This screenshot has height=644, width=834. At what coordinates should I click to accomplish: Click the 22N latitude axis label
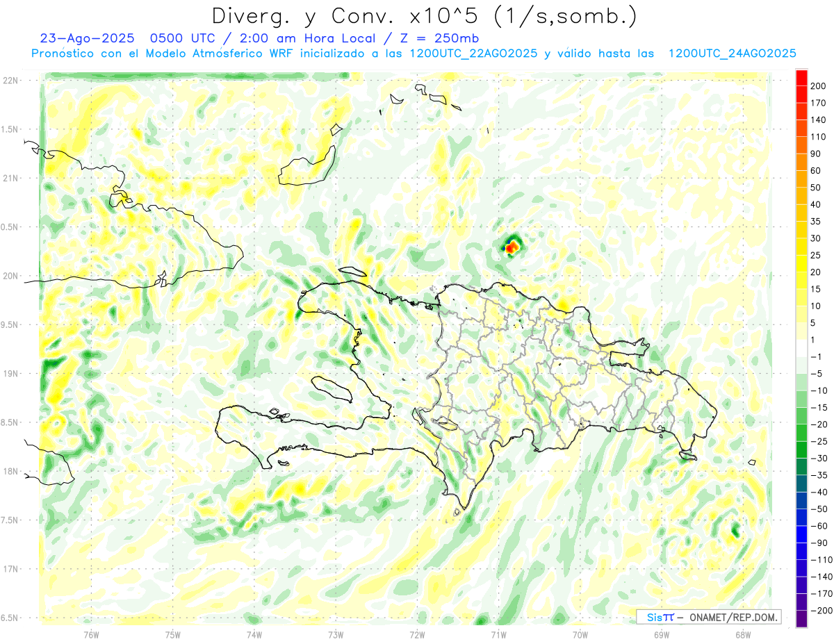(10, 81)
